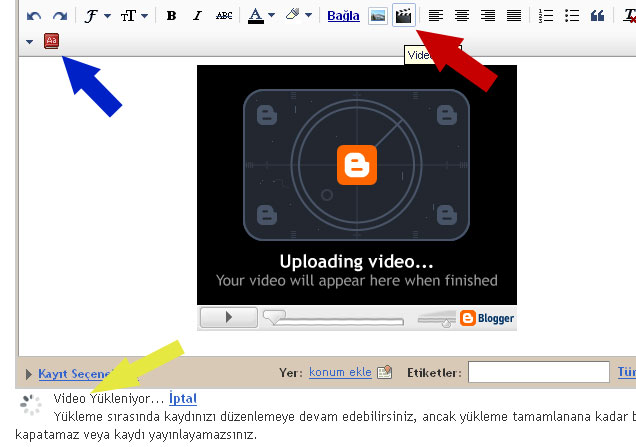Toggle italic formatting
Screen dimensions: 636x447
click(197, 16)
